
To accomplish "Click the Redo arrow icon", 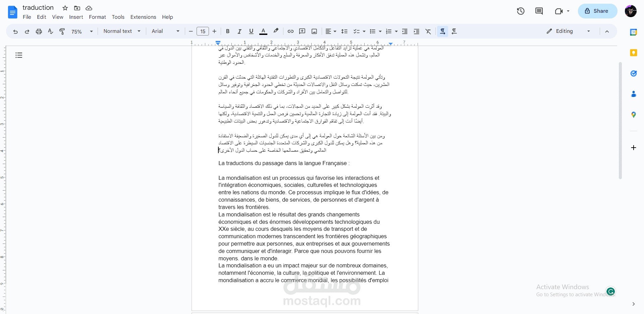I will tap(27, 31).
